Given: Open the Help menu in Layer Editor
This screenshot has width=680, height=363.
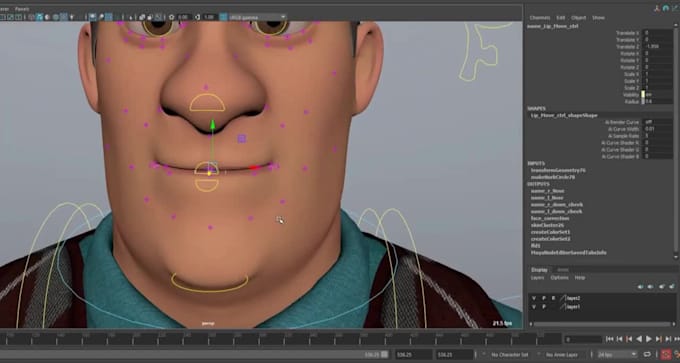Looking at the screenshot, I should click(x=580, y=278).
